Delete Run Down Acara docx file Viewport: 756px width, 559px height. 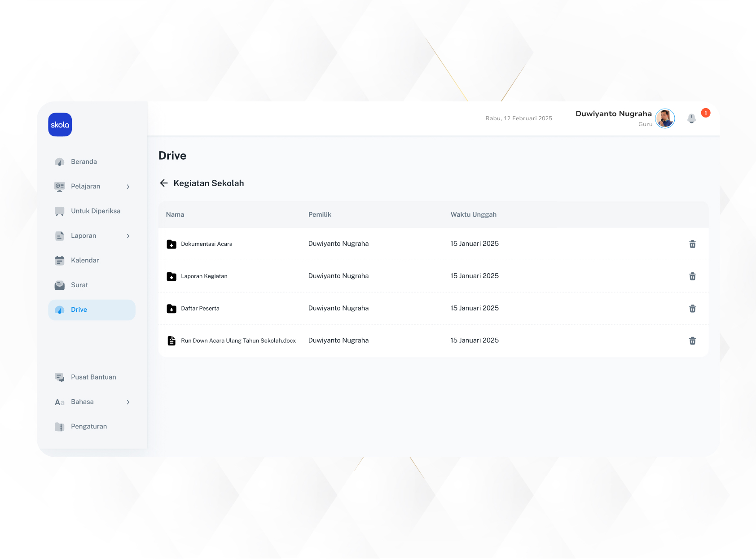[692, 341]
